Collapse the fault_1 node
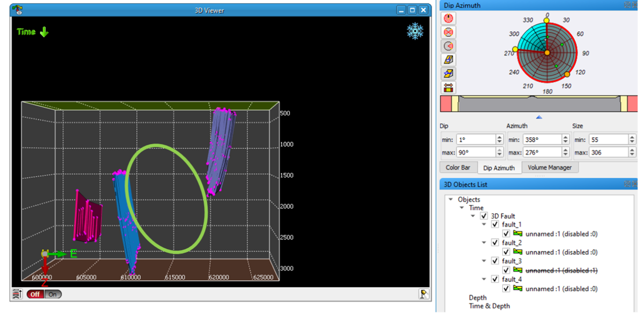 (484, 224)
